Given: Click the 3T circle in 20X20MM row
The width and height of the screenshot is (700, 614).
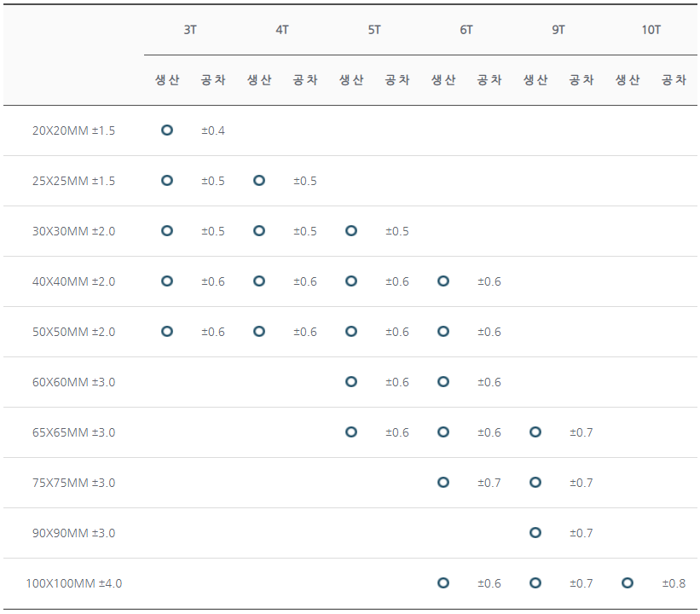Looking at the screenshot, I should click(167, 130).
